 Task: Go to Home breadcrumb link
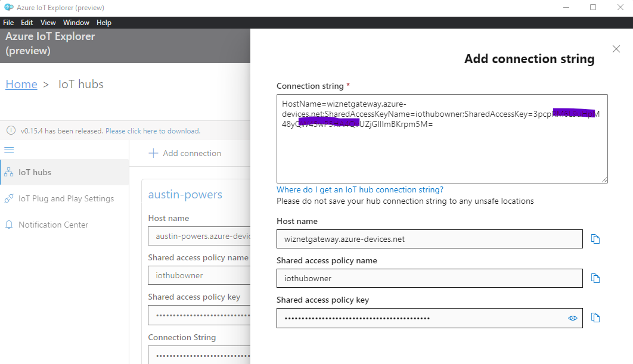[21, 84]
